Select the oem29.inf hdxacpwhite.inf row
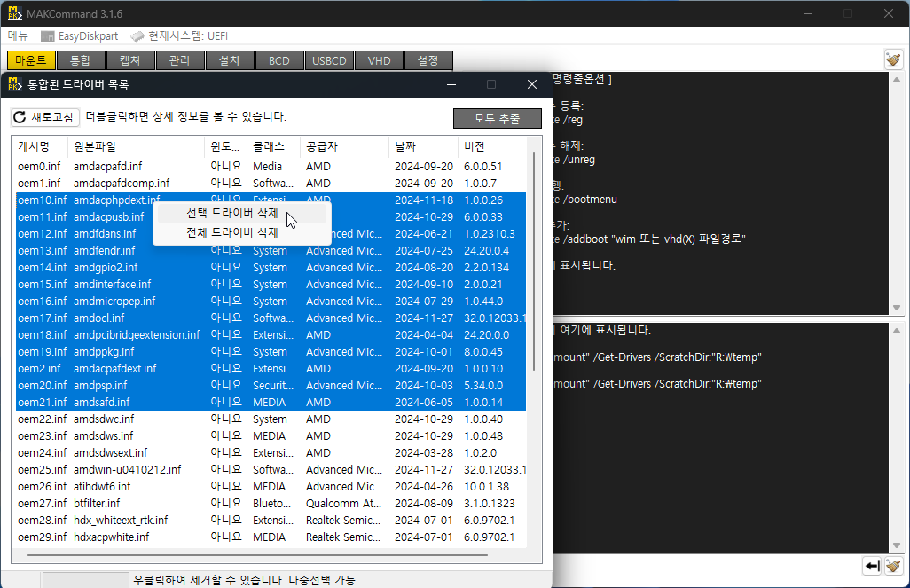This screenshot has width=910, height=588. click(271, 537)
